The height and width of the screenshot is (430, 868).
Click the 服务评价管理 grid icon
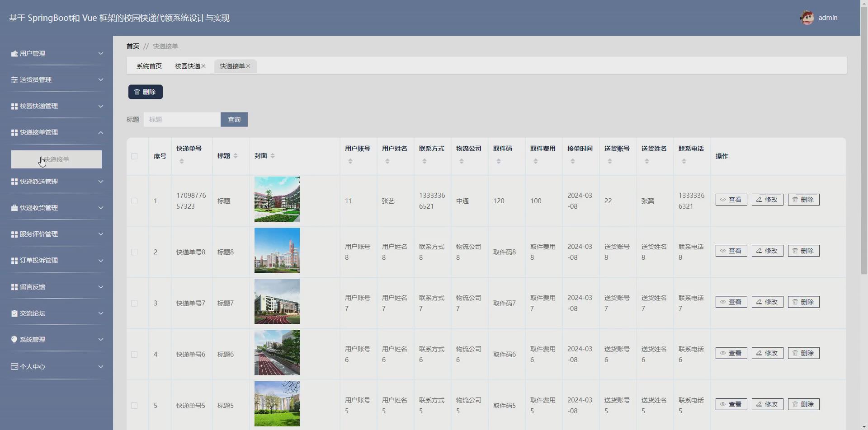click(14, 234)
